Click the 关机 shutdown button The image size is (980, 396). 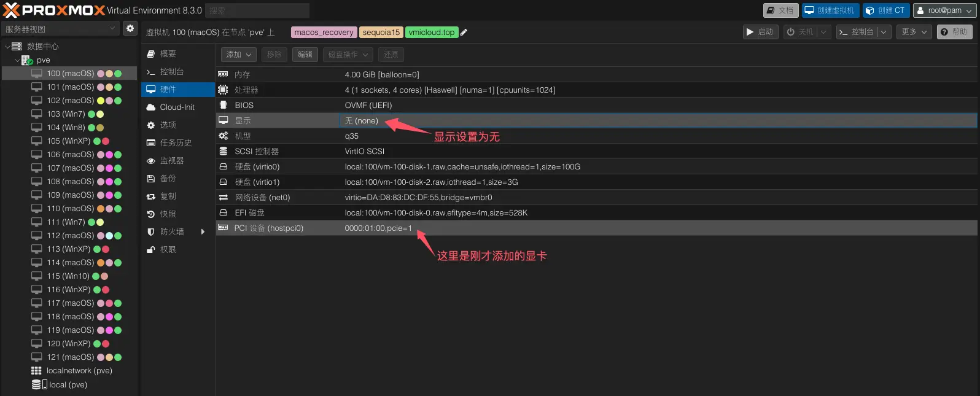click(x=801, y=32)
